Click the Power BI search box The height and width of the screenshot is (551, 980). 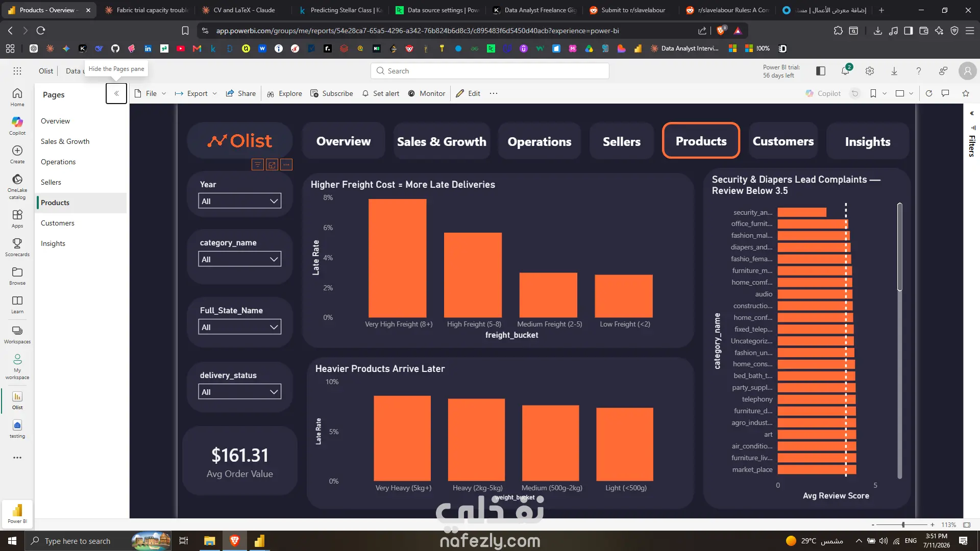tap(490, 71)
